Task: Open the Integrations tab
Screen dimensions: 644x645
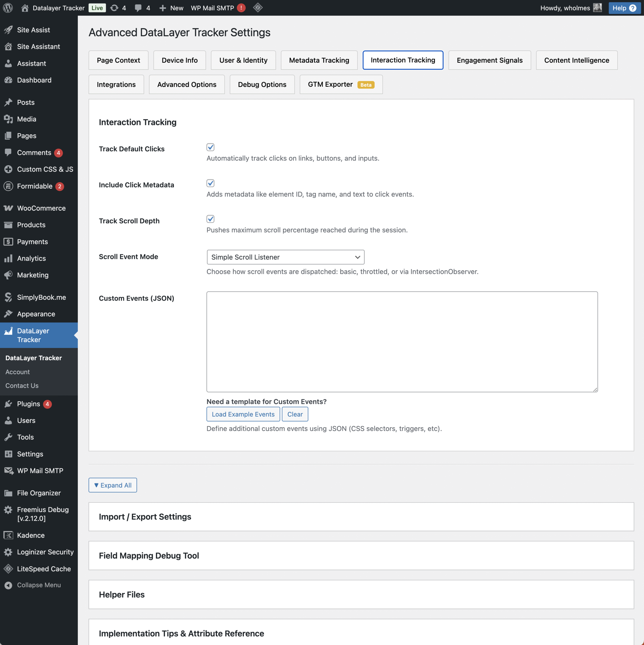Action: pyautogui.click(x=116, y=84)
